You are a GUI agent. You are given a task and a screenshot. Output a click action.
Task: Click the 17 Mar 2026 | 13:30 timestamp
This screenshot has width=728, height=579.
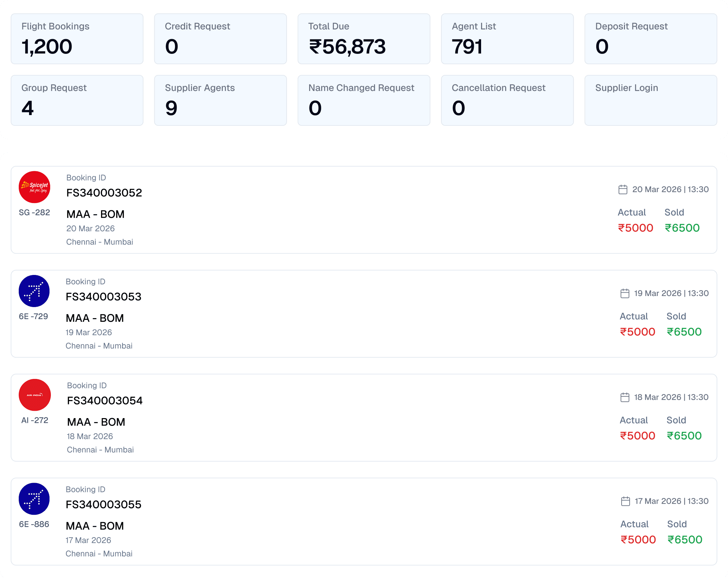pos(672,501)
